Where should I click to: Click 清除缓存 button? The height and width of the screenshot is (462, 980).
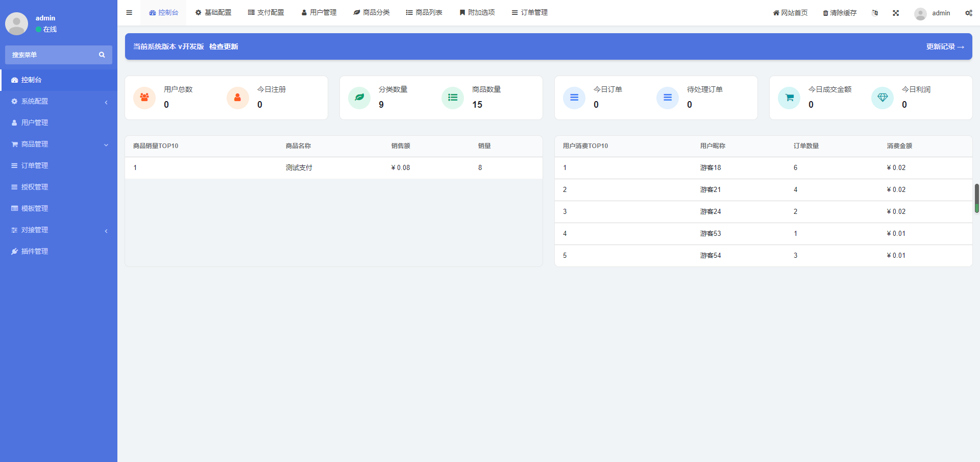840,13
